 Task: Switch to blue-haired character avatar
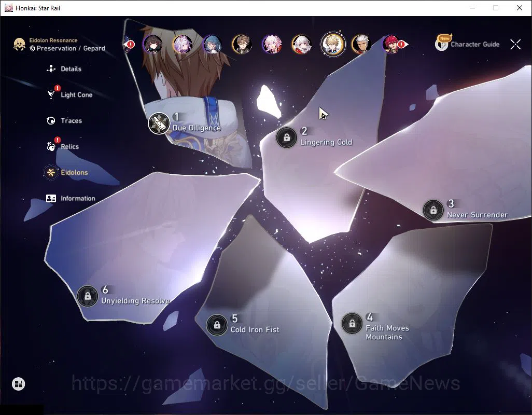pos(213,45)
